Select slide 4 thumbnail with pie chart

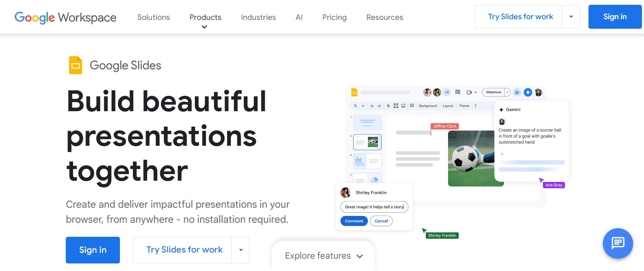[x=367, y=178]
